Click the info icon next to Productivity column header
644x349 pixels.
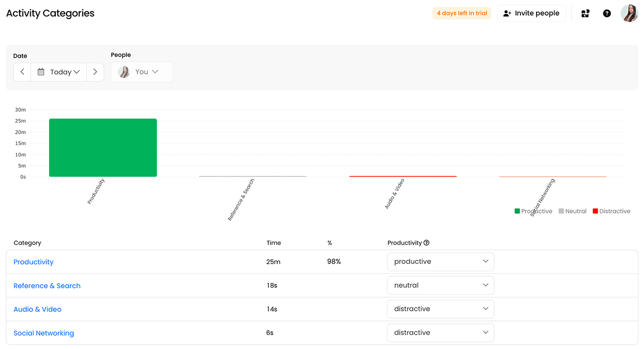click(426, 242)
